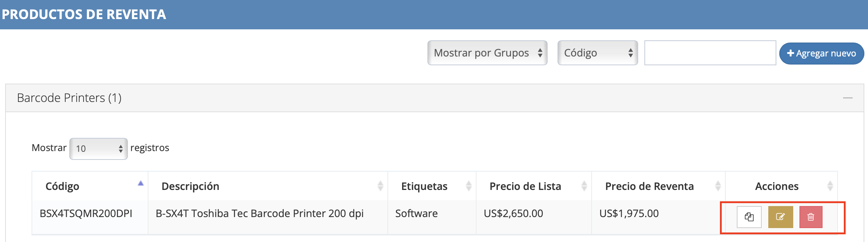Screen dimensions: 868x242
Task: Click the product code BSX4TSQMR200DPI
Action: click(x=86, y=213)
